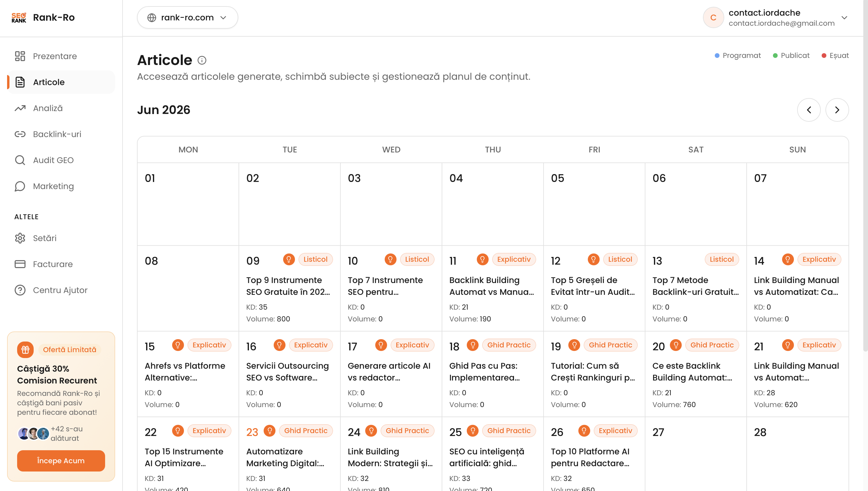Click the Marketing chat bubble icon

click(x=20, y=186)
